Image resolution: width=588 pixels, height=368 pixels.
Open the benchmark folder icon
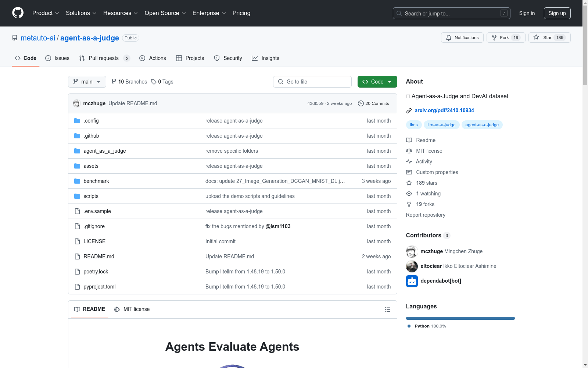(x=77, y=181)
